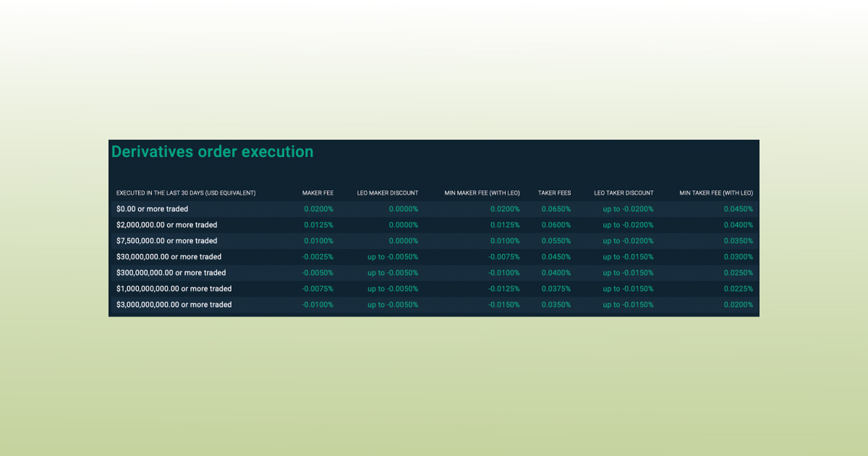Select the $7,500,000.00 or more traded row
The width and height of the screenshot is (868, 456).
pyautogui.click(x=168, y=240)
